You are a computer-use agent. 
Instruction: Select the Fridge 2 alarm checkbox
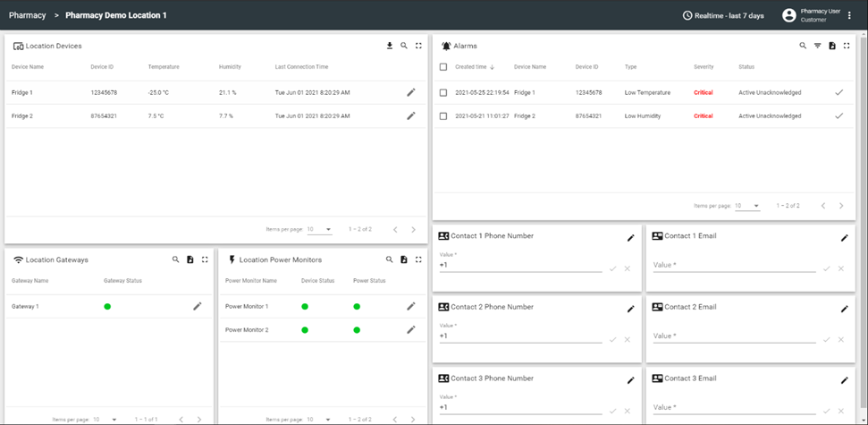443,115
